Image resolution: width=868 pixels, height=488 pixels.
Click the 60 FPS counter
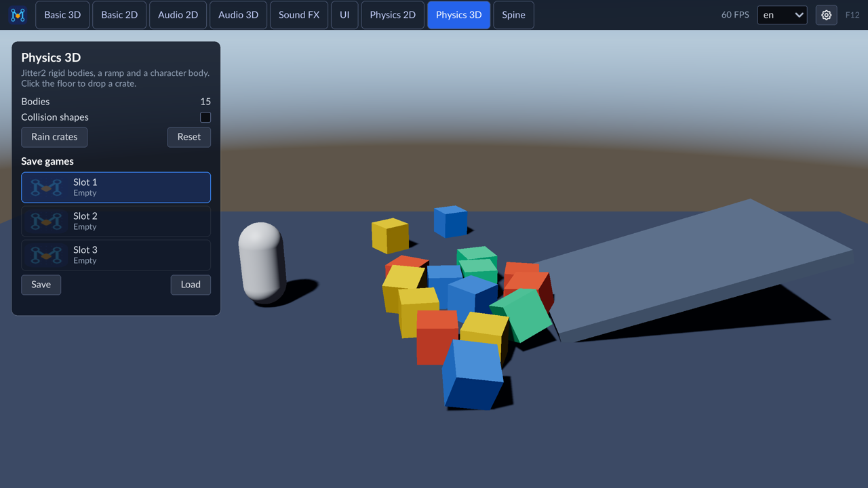(x=735, y=15)
